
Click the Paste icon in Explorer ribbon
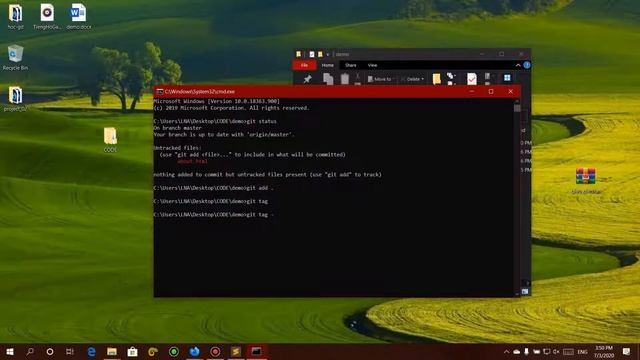coord(345,79)
